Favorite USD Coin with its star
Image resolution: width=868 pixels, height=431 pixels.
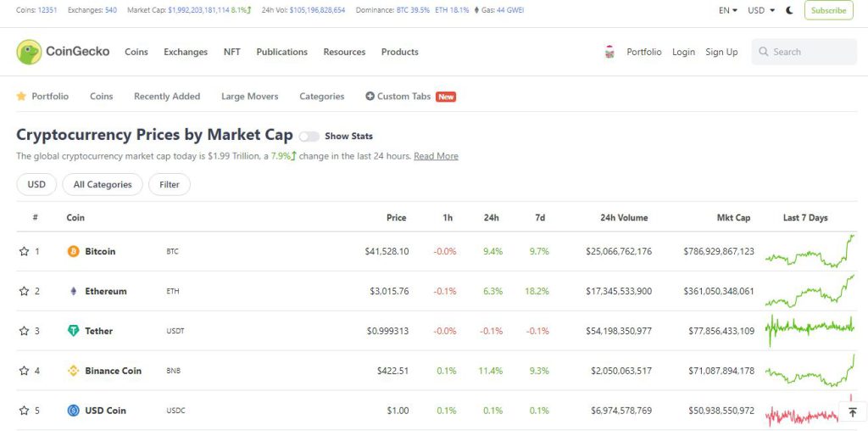[x=24, y=411]
